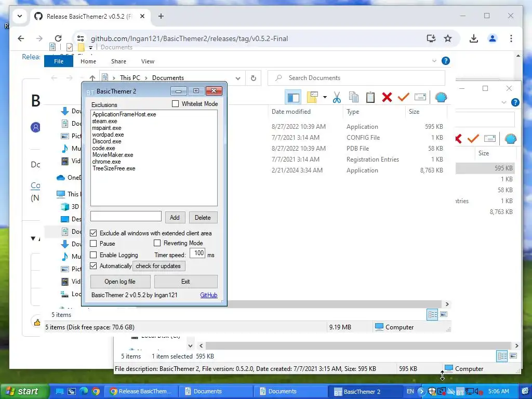Click the blue shell icon in front Documents toolbar
Image resolution: width=532 pixels, height=399 pixels.
[x=441, y=97]
